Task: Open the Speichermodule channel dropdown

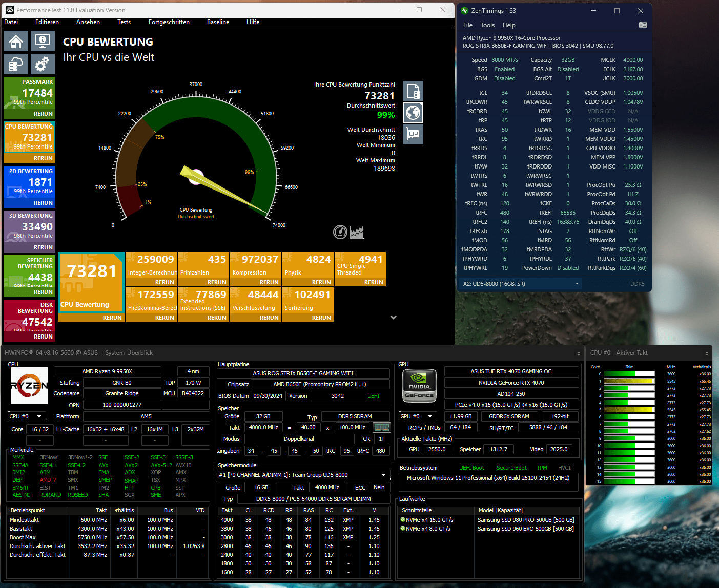Action: pyautogui.click(x=304, y=475)
